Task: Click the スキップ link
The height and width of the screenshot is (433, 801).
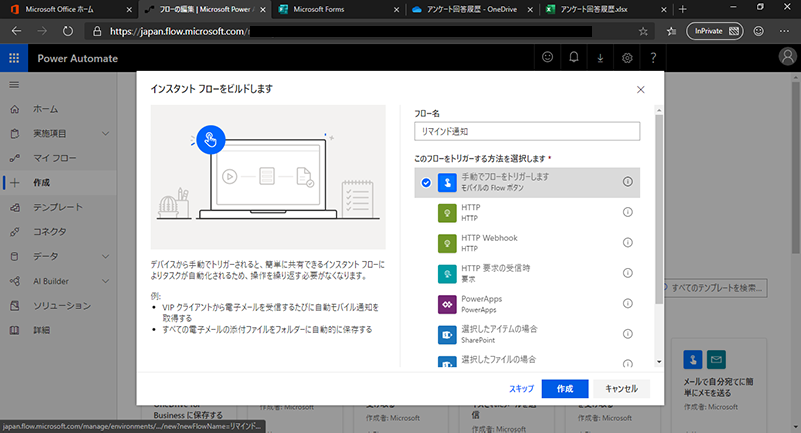Action: click(521, 389)
